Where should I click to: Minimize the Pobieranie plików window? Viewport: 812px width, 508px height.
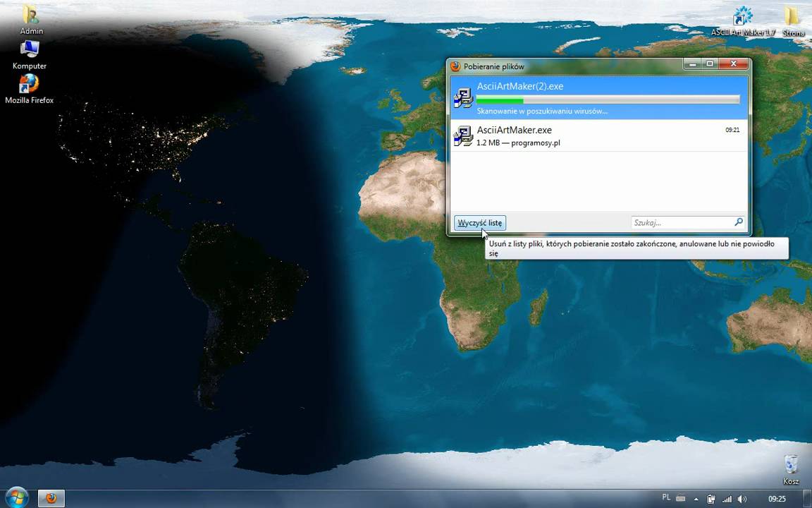click(692, 64)
